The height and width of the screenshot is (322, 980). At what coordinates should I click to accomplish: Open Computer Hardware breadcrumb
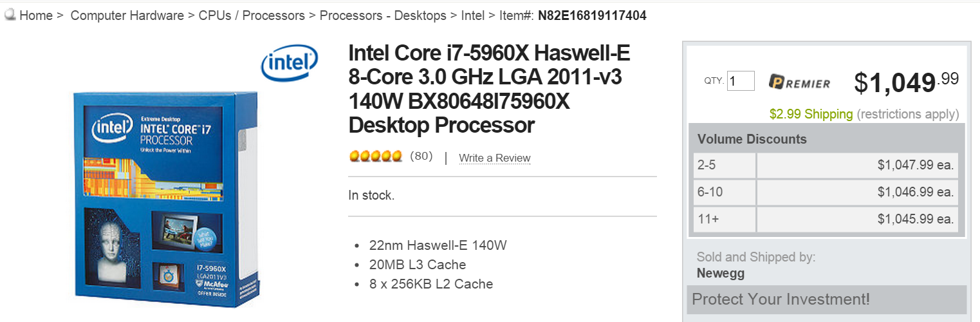coord(127,15)
